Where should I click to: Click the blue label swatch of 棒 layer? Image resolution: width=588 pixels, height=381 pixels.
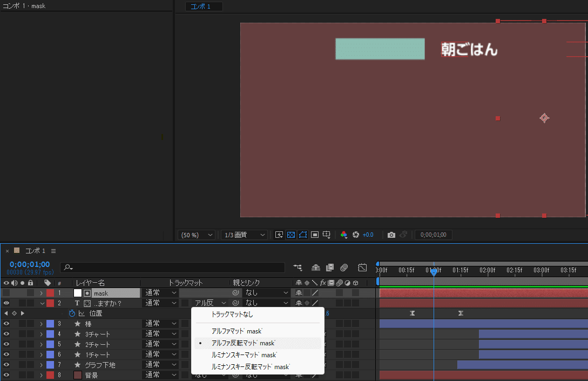[50, 324]
